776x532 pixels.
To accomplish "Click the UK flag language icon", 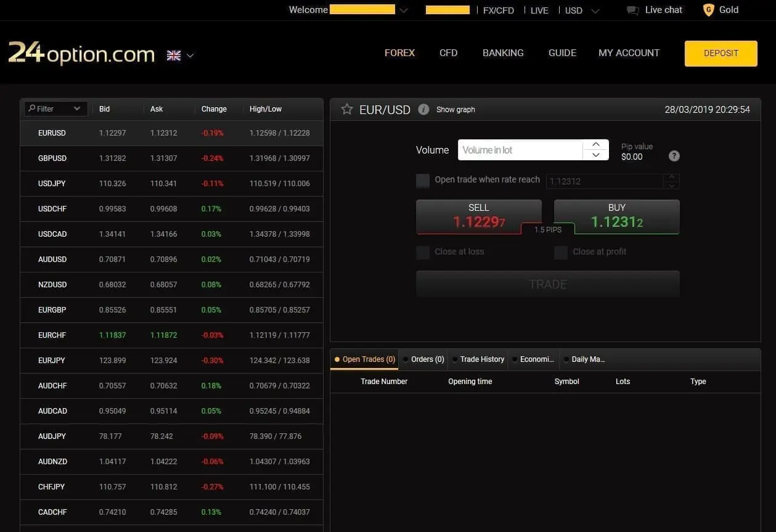I will click(x=174, y=55).
